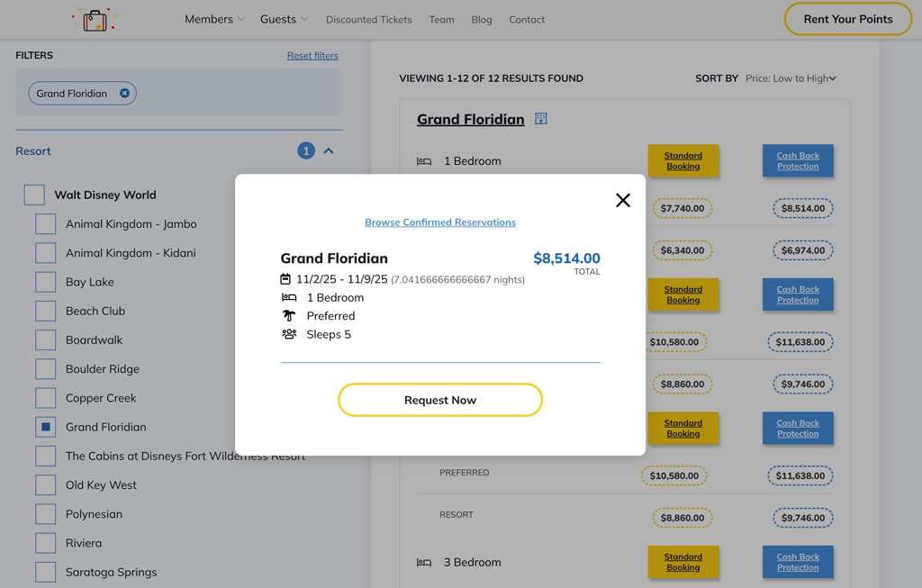Uncheck the Grand Floridian checkbox
Image resolution: width=922 pixels, height=588 pixels.
[x=46, y=427]
